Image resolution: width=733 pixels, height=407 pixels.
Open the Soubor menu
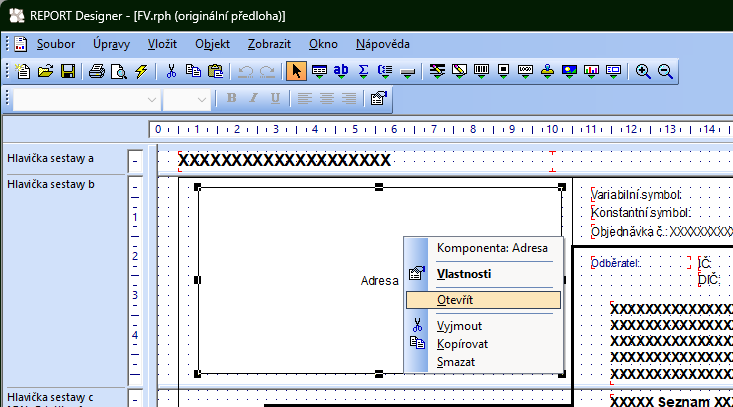coord(56,44)
